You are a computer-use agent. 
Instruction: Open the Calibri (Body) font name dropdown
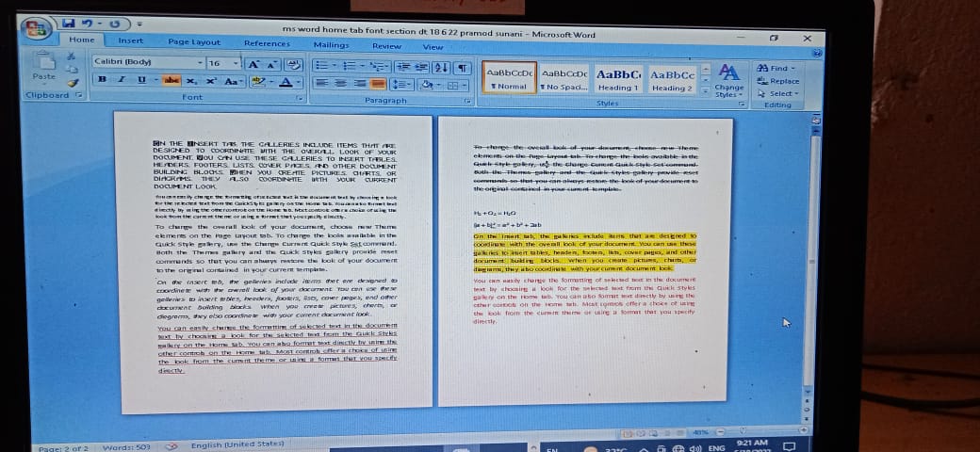(x=145, y=63)
